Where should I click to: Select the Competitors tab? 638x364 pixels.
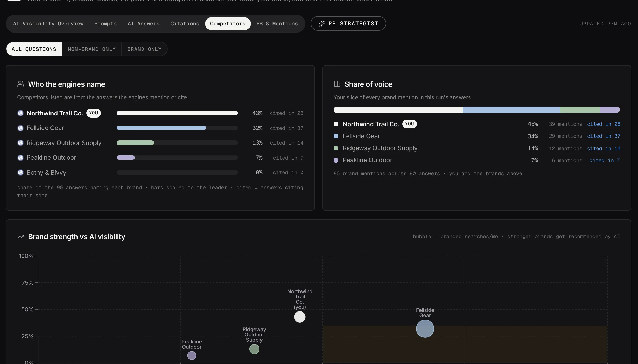pyautogui.click(x=228, y=24)
